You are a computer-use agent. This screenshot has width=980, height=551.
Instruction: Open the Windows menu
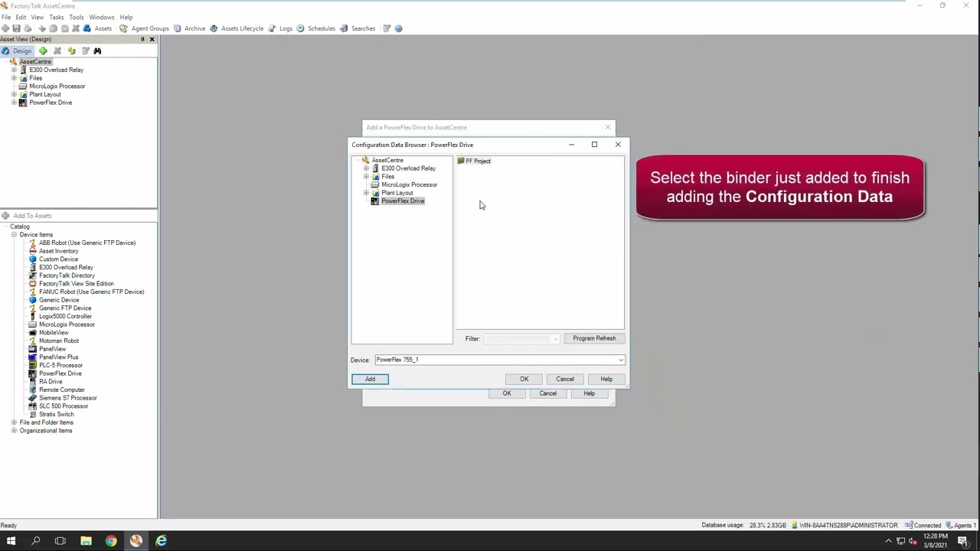coord(102,17)
